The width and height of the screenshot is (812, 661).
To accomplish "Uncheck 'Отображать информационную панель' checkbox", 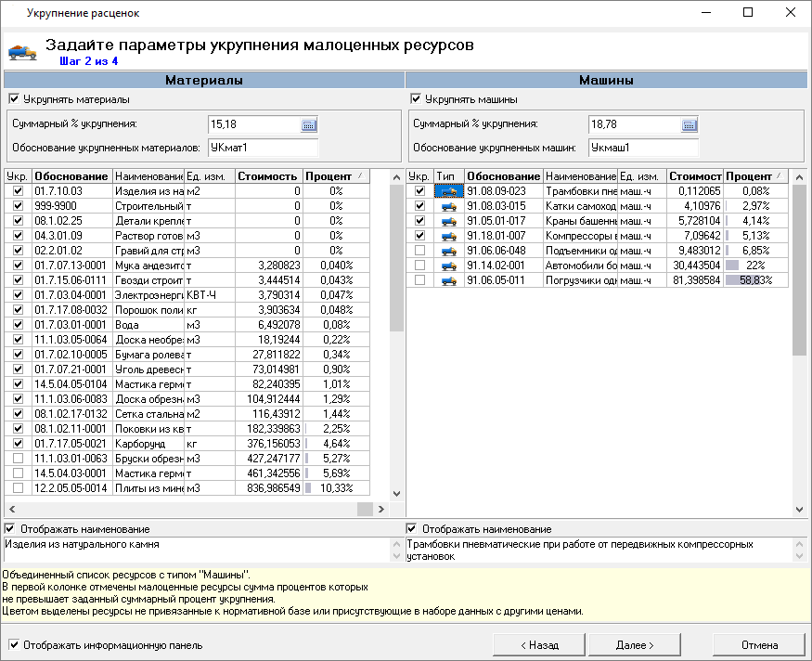I will tap(14, 645).
